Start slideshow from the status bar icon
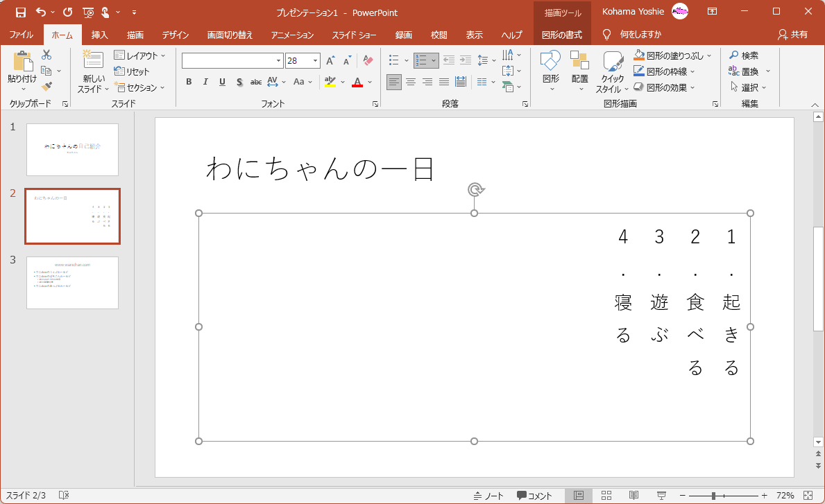 click(x=661, y=495)
